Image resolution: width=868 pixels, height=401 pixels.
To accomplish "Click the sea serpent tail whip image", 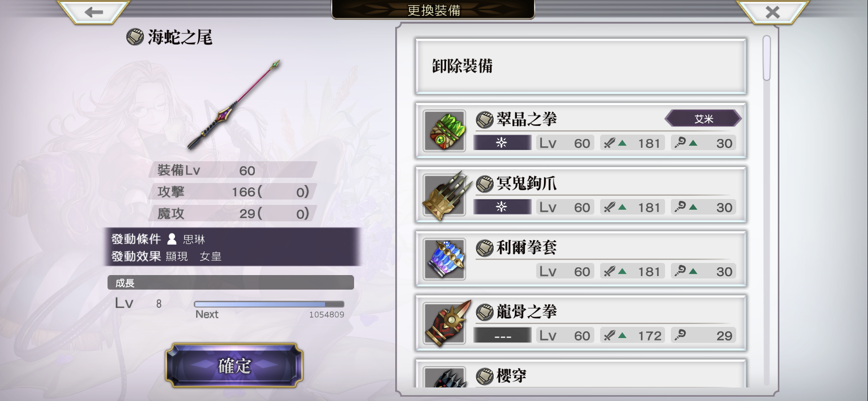I will pos(234,105).
